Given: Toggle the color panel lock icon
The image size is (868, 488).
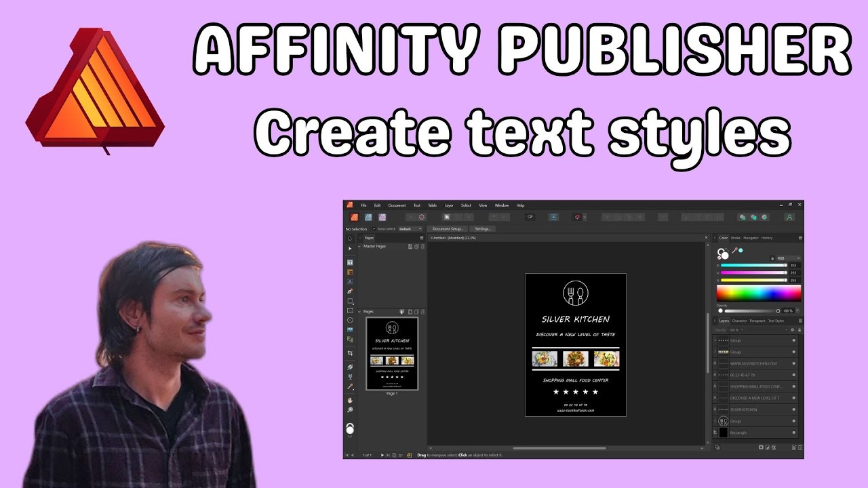Looking at the screenshot, I should pyautogui.click(x=772, y=258).
